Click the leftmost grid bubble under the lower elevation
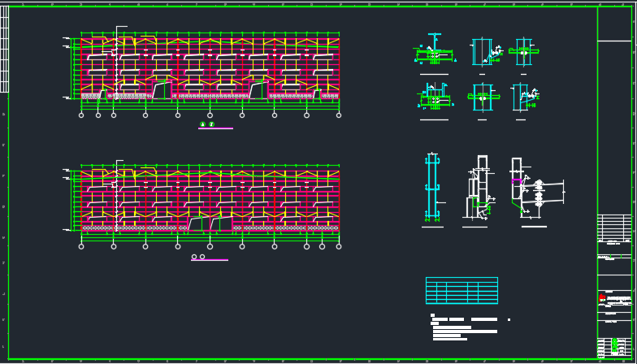Image resolution: width=637 pixels, height=364 pixels. (x=81, y=247)
